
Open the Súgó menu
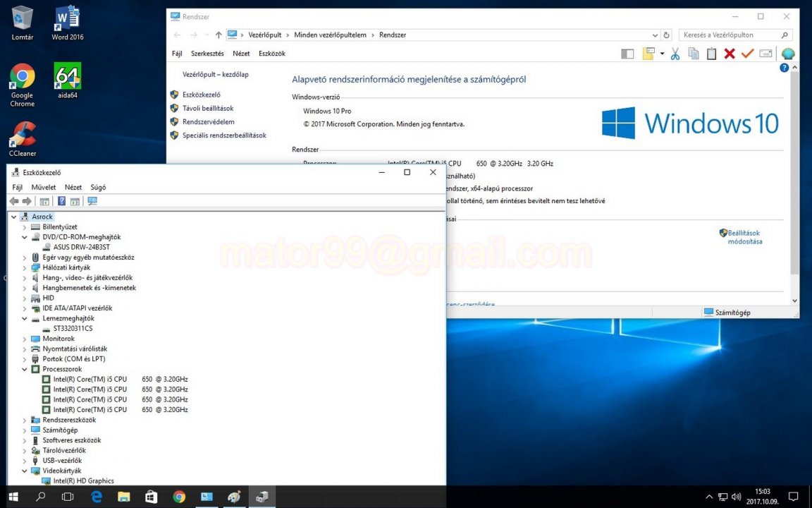98,187
